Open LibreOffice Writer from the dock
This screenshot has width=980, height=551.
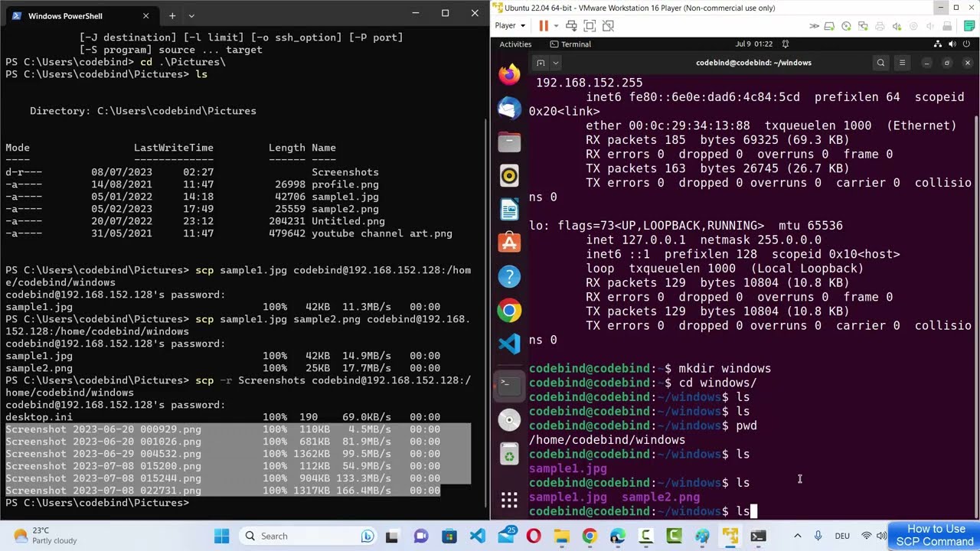(509, 209)
